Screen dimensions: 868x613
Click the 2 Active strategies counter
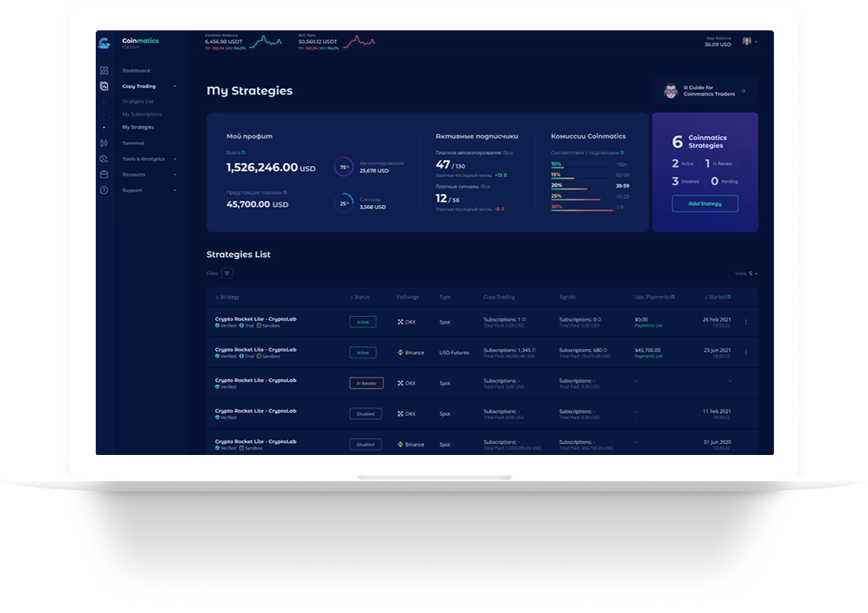pyautogui.click(x=683, y=164)
